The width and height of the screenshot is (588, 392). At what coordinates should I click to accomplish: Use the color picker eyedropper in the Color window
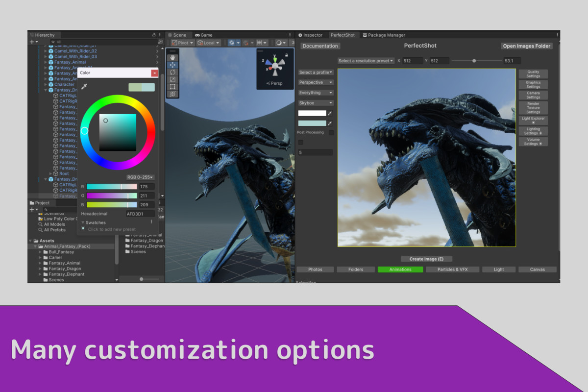click(x=83, y=87)
